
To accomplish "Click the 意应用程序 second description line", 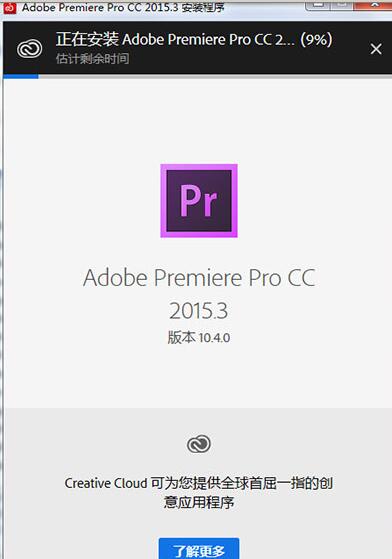I will point(199,503).
